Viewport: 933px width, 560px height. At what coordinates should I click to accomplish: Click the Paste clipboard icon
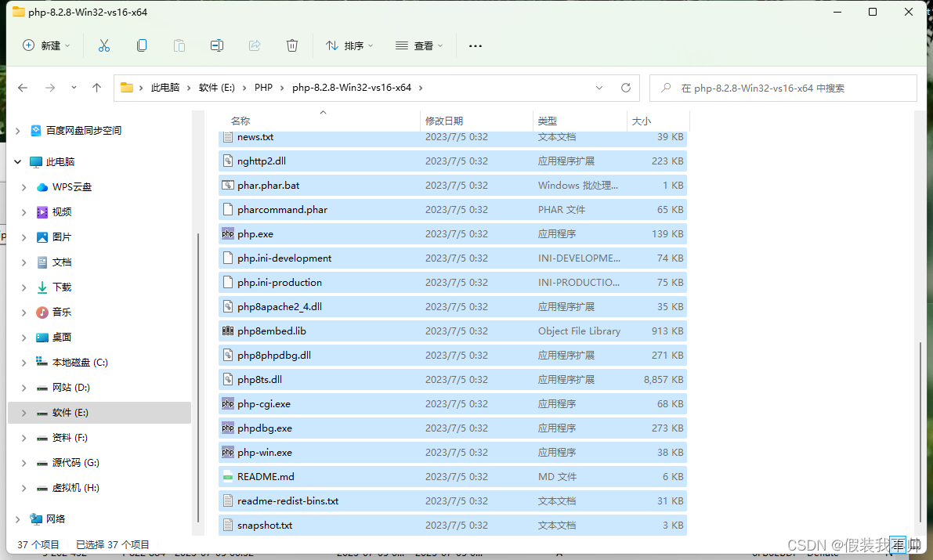coord(179,46)
